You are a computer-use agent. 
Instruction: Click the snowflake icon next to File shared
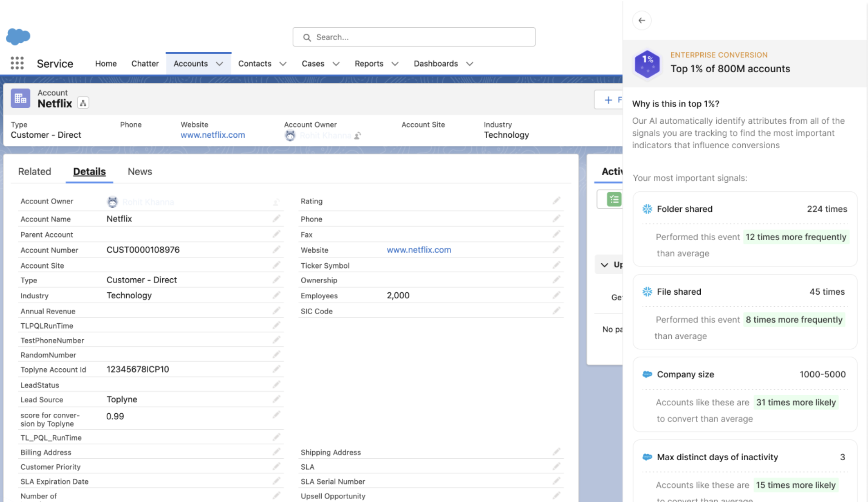click(x=647, y=291)
